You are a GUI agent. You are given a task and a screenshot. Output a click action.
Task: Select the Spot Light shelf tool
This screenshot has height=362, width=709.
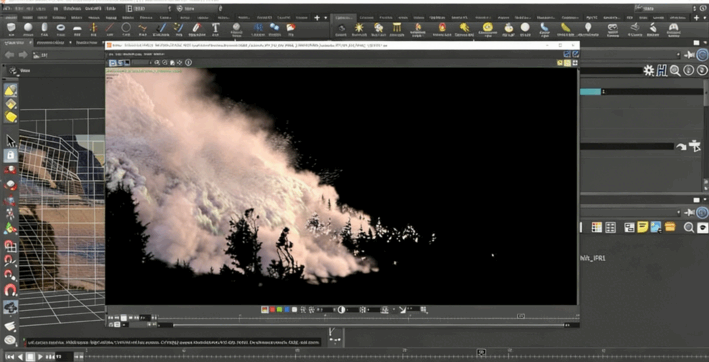point(378,29)
